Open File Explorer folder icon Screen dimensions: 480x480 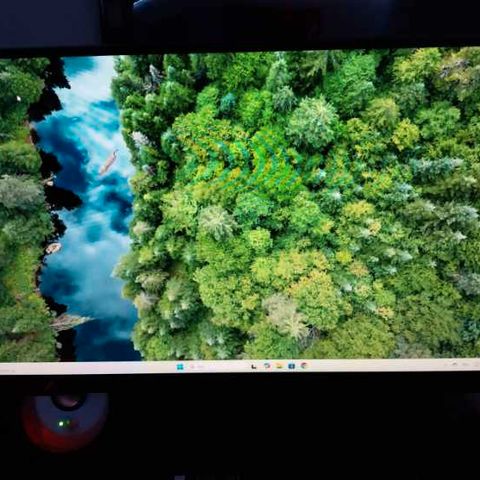click(x=279, y=366)
